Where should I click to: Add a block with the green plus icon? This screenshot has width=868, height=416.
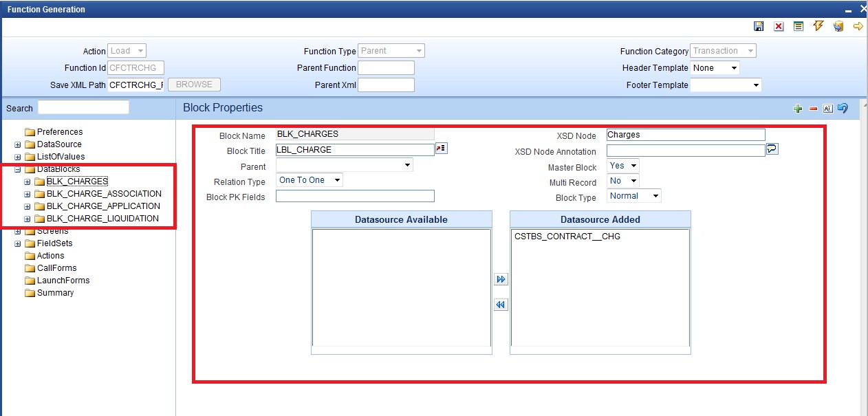[798, 109]
